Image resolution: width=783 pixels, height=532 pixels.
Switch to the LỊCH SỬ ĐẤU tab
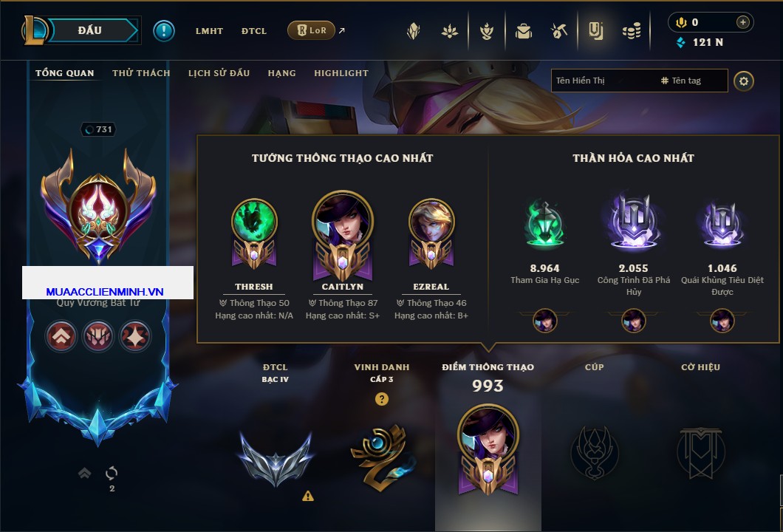219,73
